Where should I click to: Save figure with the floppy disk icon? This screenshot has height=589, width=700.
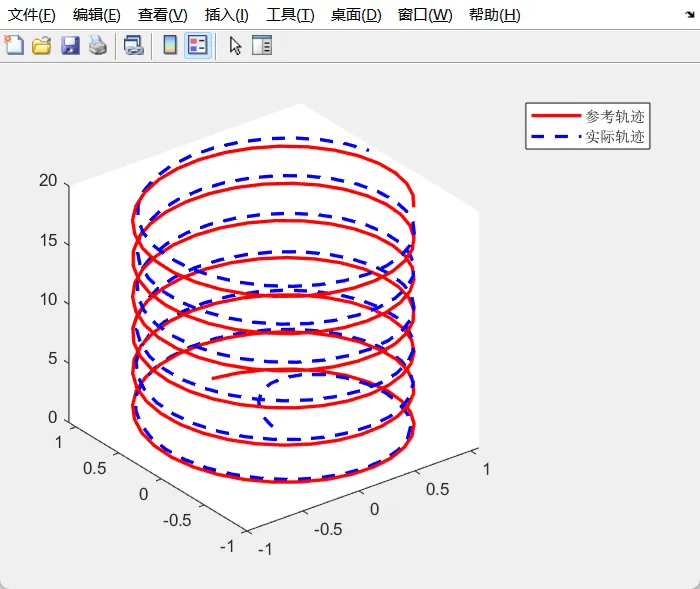point(70,45)
